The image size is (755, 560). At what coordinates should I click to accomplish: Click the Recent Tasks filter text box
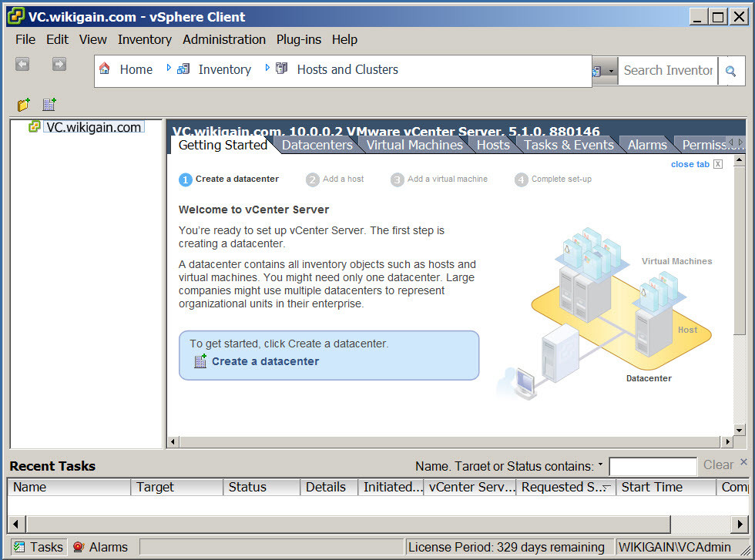coord(653,466)
